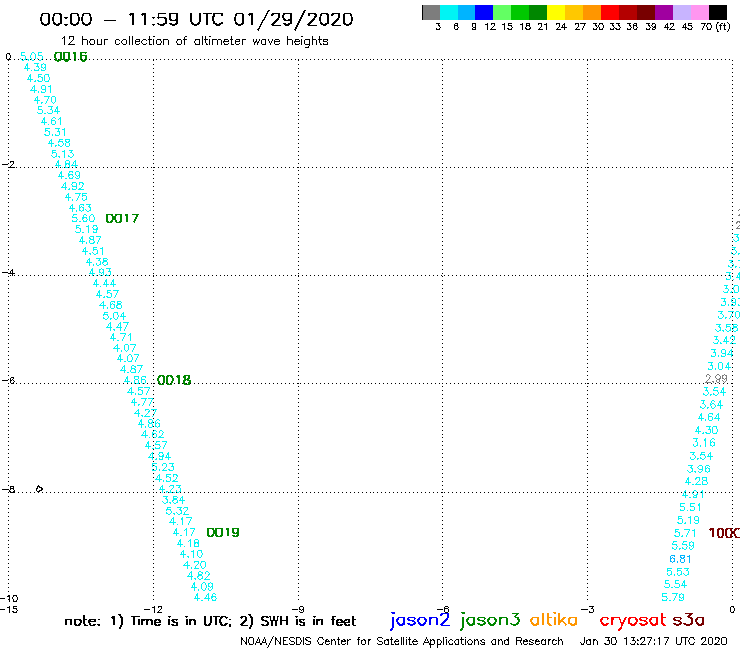This screenshot has height=650, width=740.
Task: Click the wave height value 5.05
Action: [32, 57]
